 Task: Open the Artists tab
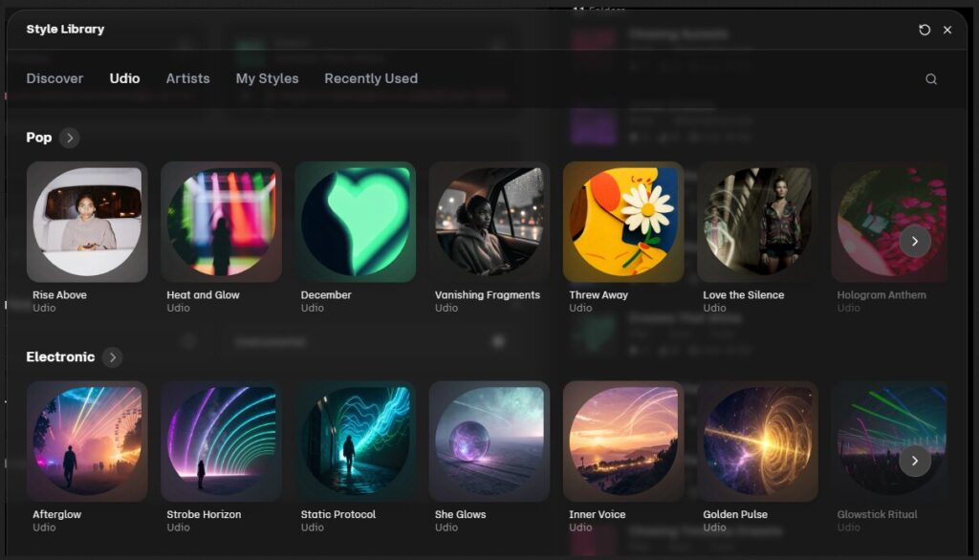point(188,78)
